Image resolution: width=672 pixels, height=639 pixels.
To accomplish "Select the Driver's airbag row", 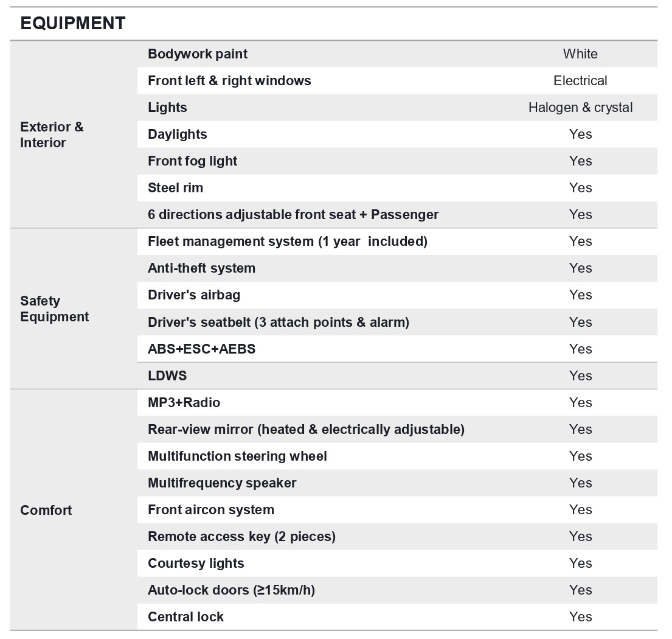I will [x=397, y=295].
